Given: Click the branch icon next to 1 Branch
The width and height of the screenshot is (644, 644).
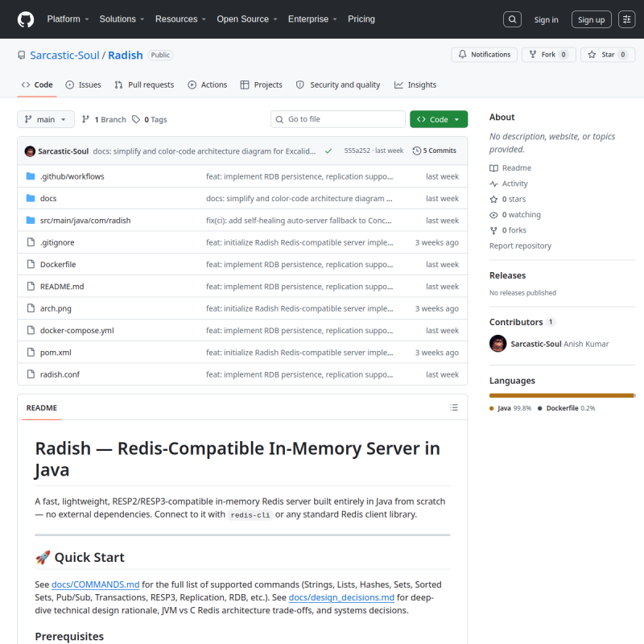Looking at the screenshot, I should [x=85, y=119].
